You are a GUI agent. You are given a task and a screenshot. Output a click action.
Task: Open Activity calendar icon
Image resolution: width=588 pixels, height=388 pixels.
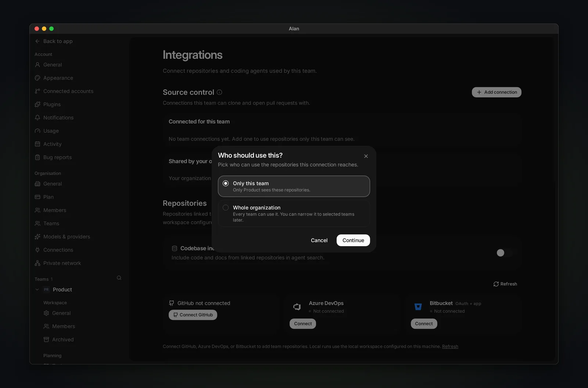[37, 144]
